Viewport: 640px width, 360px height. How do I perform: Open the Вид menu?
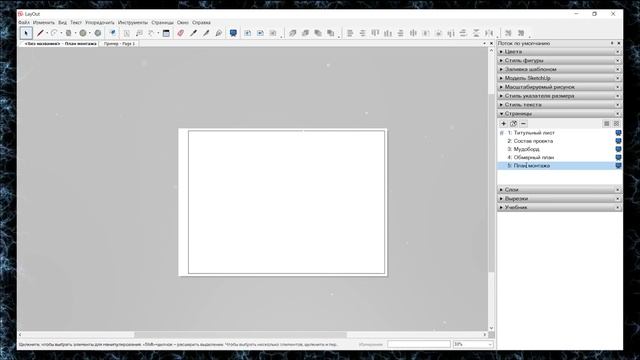tap(62, 22)
